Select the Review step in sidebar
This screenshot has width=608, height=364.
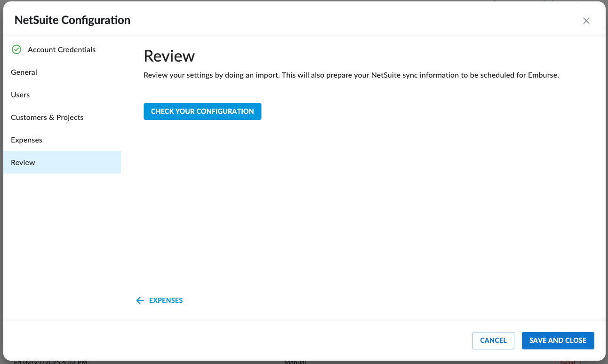point(62,162)
